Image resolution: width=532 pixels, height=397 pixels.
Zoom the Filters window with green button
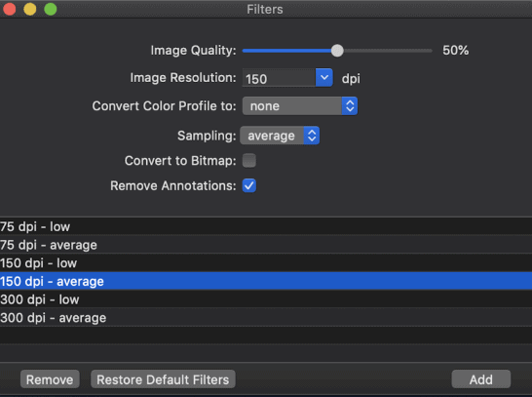click(x=51, y=9)
